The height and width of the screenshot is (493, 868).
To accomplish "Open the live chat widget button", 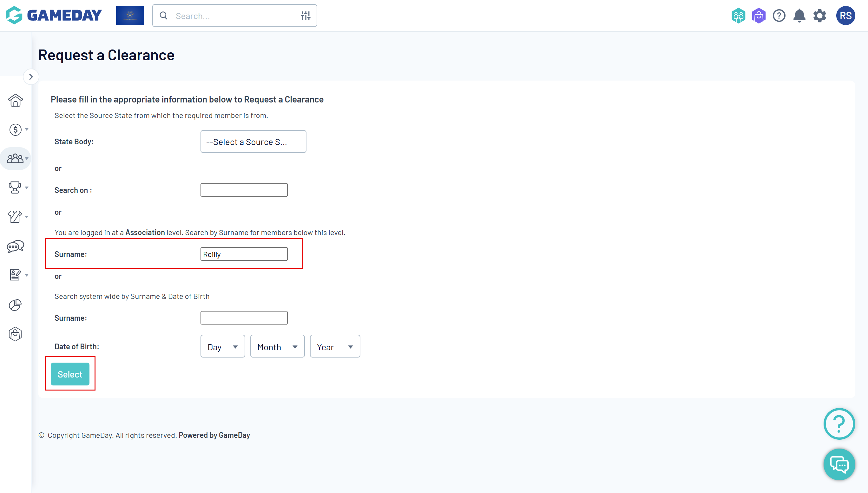I will pyautogui.click(x=839, y=464).
